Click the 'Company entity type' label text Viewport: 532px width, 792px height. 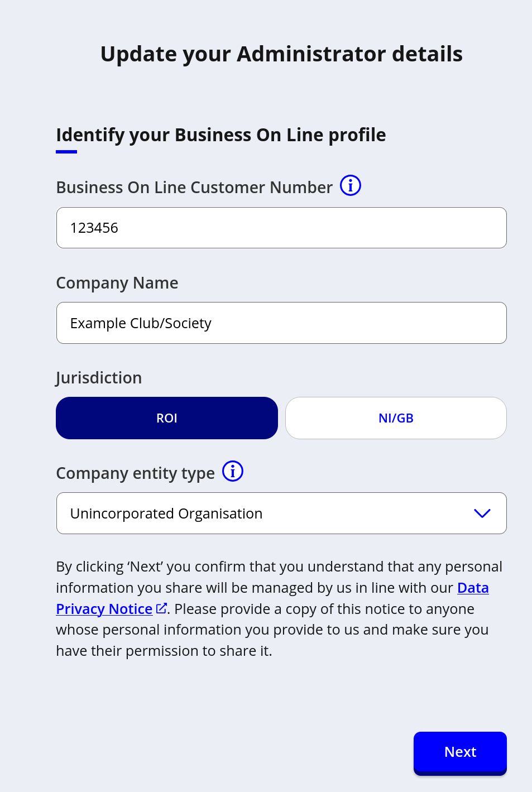point(135,473)
